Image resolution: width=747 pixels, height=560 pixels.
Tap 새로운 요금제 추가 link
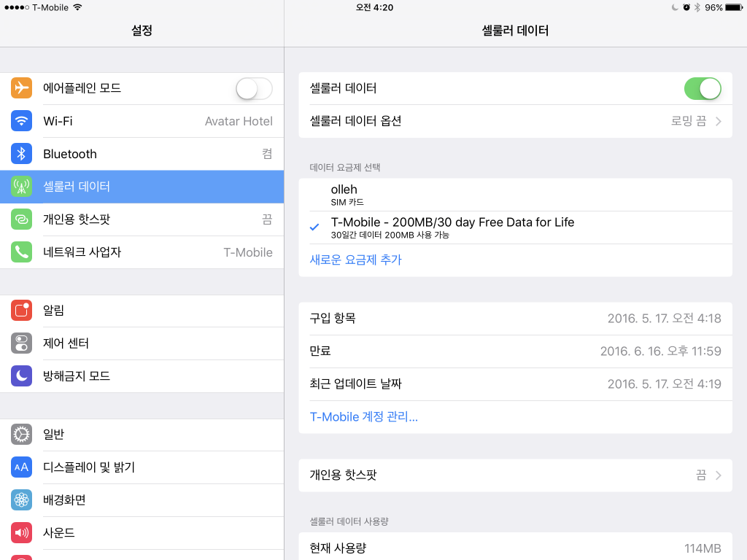355,260
